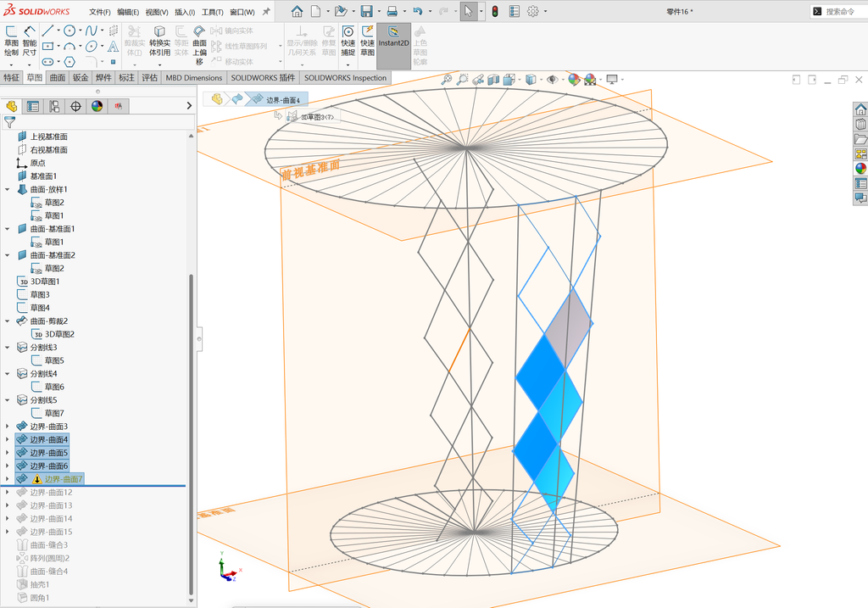The height and width of the screenshot is (608, 868).
Task: Collapse the 曲面-放样1 tree node
Action: click(x=7, y=189)
